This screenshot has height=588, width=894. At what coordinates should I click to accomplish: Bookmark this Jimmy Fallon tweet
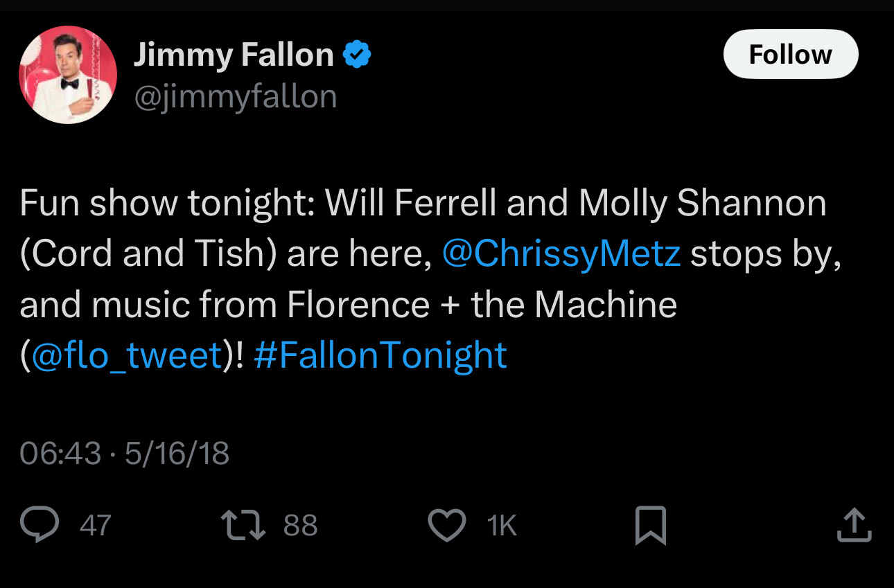[651, 525]
